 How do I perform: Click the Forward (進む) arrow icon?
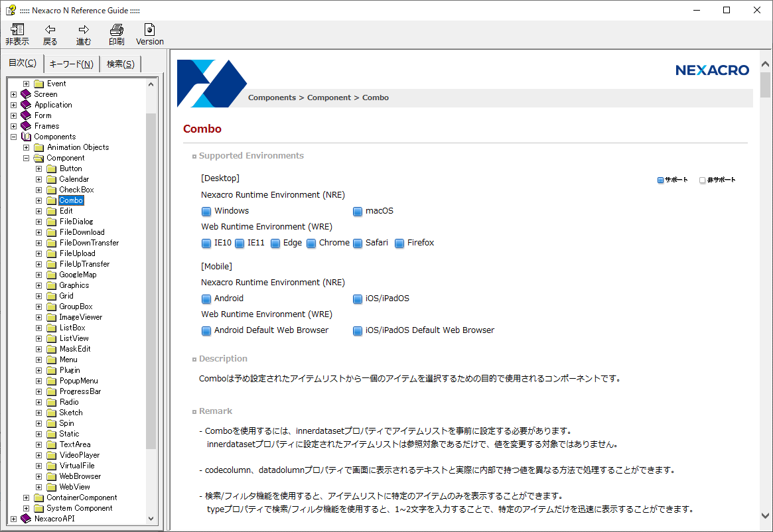pyautogui.click(x=84, y=30)
